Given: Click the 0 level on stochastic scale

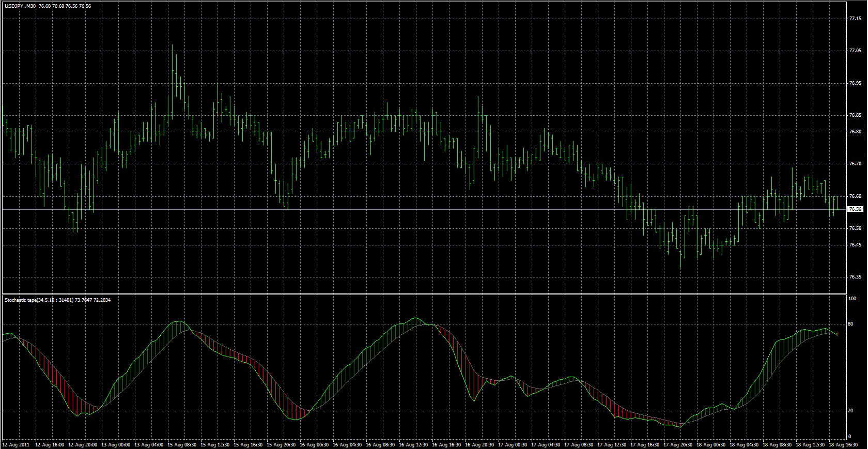Looking at the screenshot, I should click(850, 437).
